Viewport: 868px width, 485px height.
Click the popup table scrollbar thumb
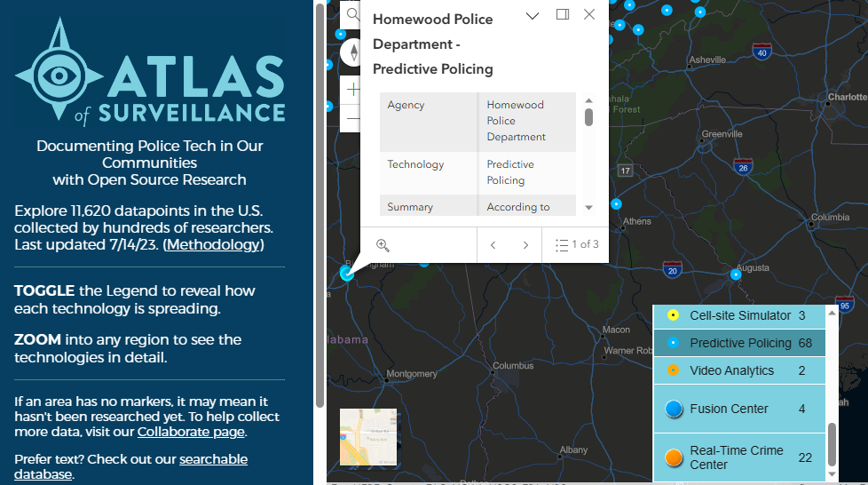point(589,117)
